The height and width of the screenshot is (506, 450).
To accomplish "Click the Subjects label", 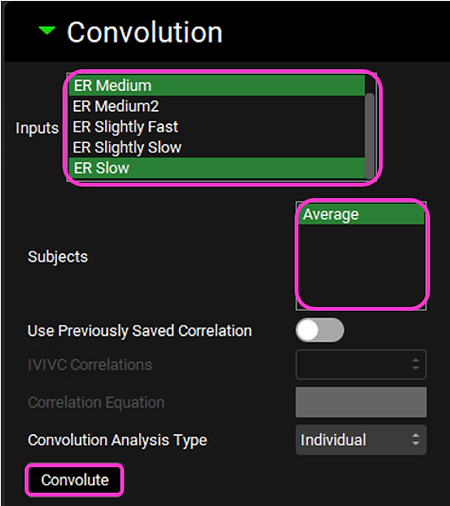I will [x=58, y=257].
